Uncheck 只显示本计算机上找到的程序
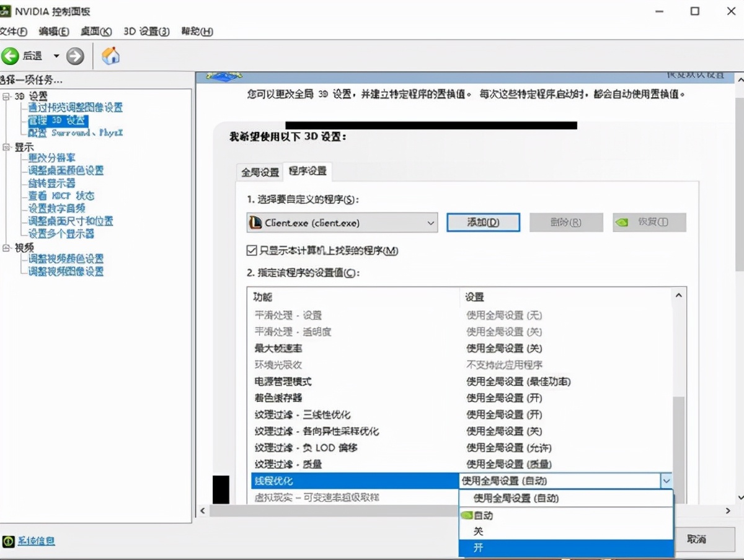This screenshot has width=744, height=560. point(252,251)
